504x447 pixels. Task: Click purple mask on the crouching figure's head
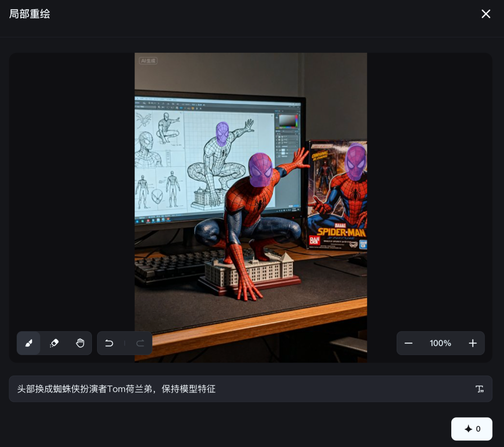click(x=260, y=170)
